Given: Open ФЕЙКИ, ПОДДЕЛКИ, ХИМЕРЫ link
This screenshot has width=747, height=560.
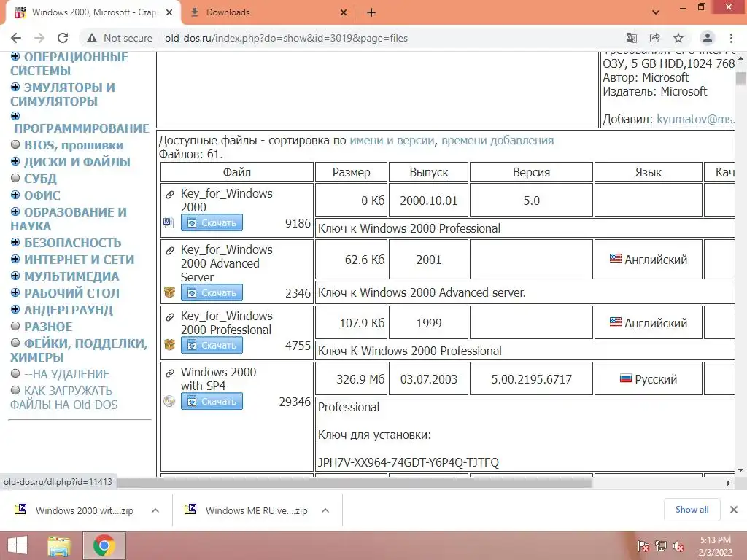Looking at the screenshot, I should [79, 350].
